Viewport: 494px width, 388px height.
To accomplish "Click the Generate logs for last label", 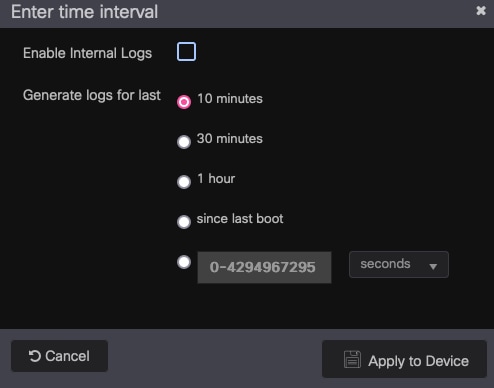I will tap(92, 95).
